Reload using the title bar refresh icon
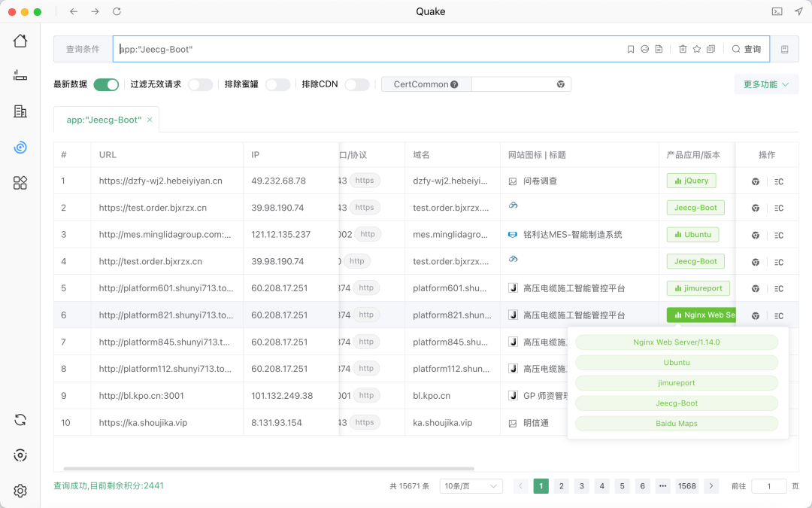Screen dimensions: 812x508 (117, 11)
